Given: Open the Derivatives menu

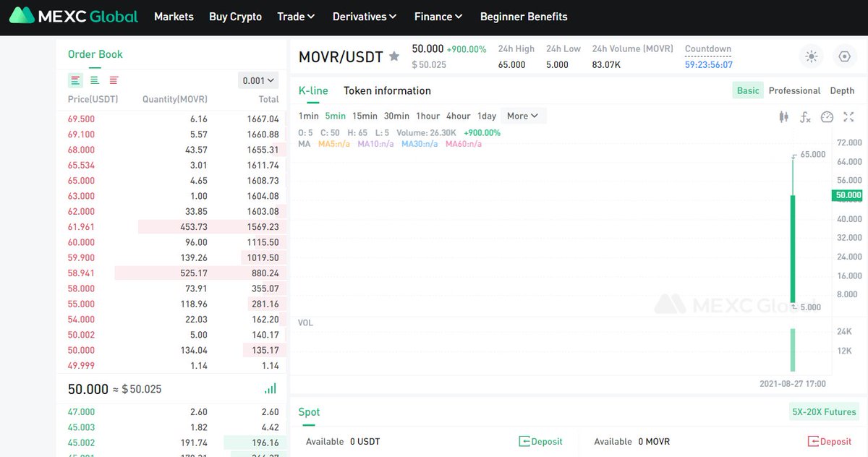Looking at the screenshot, I should [364, 17].
